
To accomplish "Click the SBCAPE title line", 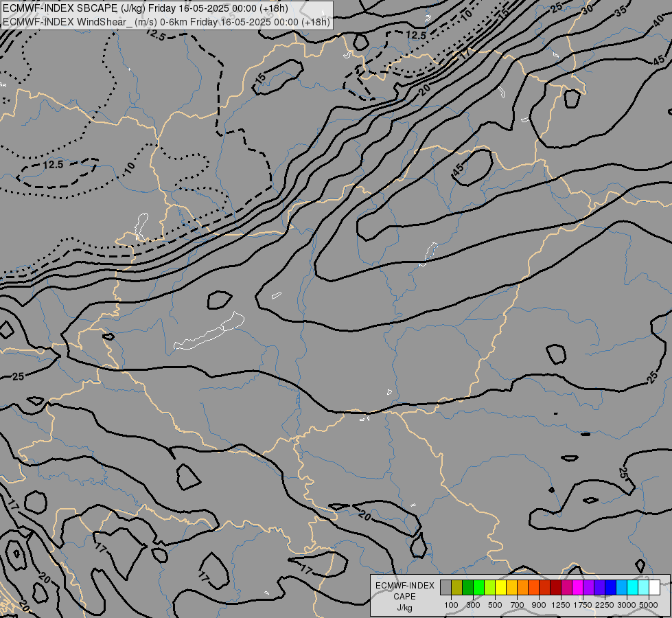I will click(x=146, y=8).
